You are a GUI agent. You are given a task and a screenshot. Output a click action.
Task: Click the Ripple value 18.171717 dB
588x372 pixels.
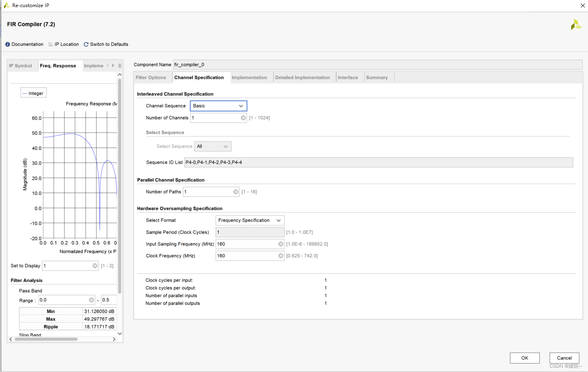click(99, 327)
